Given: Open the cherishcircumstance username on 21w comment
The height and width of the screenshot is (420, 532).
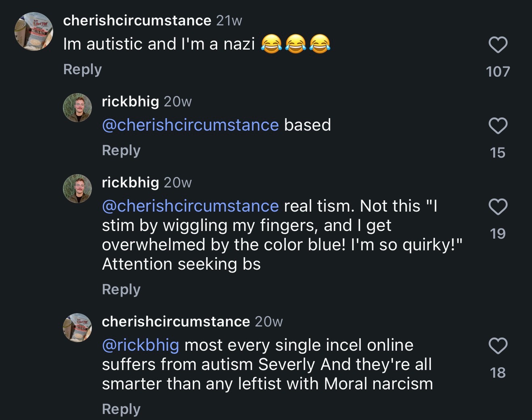Looking at the screenshot, I should (x=137, y=21).
